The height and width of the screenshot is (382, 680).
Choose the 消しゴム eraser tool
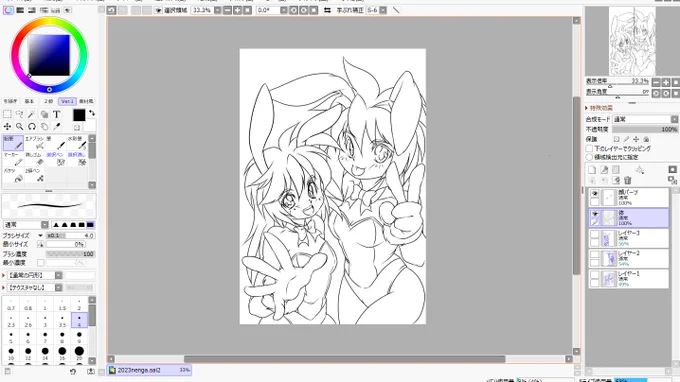(x=34, y=159)
